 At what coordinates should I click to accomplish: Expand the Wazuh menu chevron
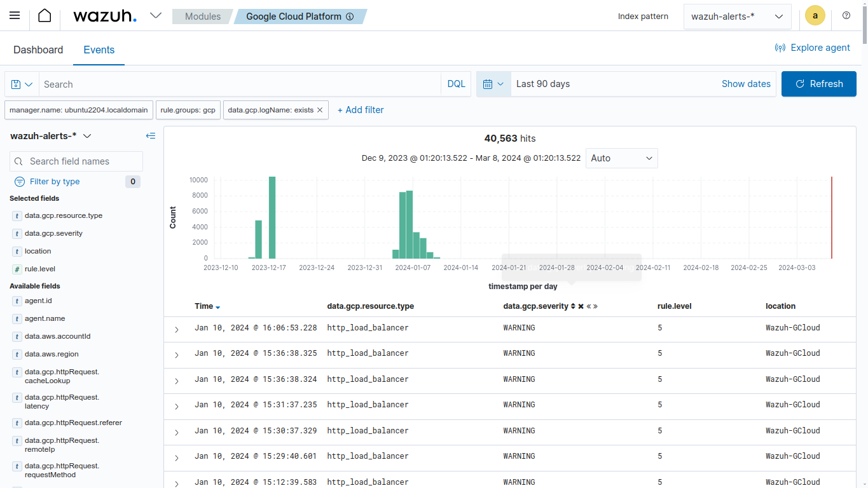156,16
